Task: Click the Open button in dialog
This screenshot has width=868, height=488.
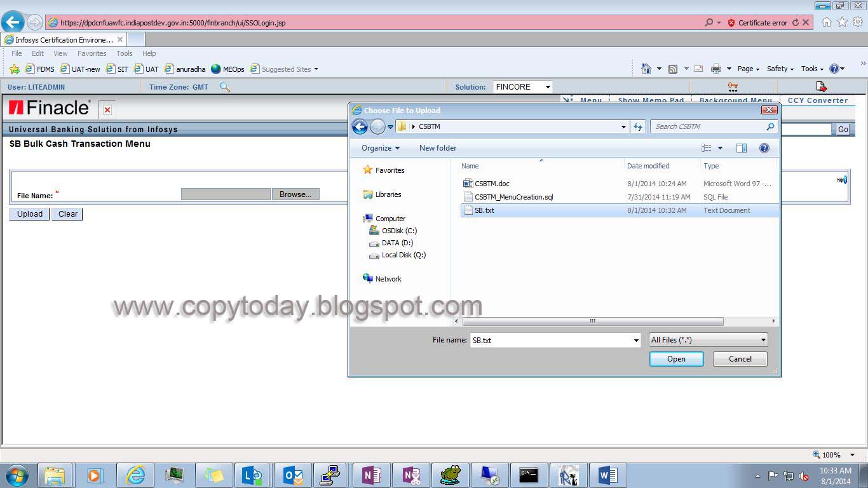Action: 676,359
